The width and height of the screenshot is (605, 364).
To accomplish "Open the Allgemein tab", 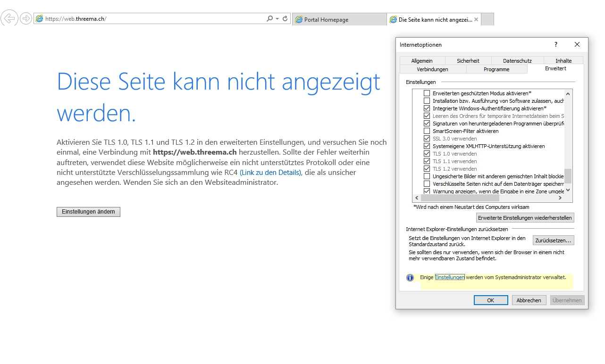I will coord(422,61).
